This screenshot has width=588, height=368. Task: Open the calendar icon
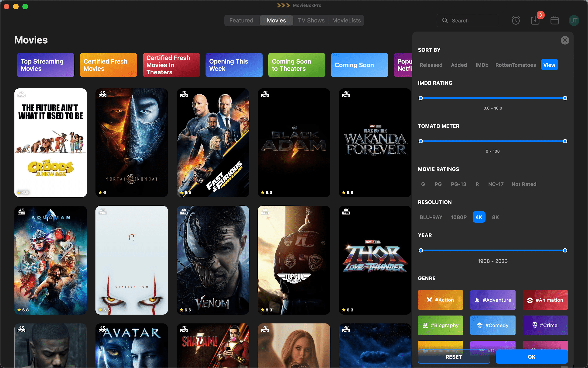coord(554,21)
